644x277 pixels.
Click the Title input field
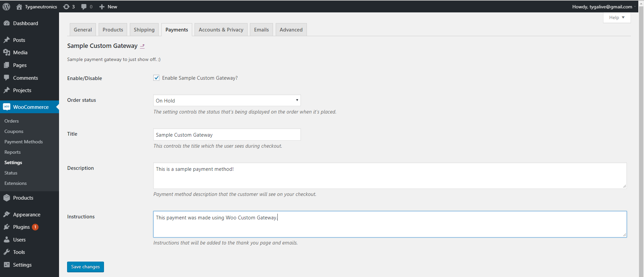point(227,135)
